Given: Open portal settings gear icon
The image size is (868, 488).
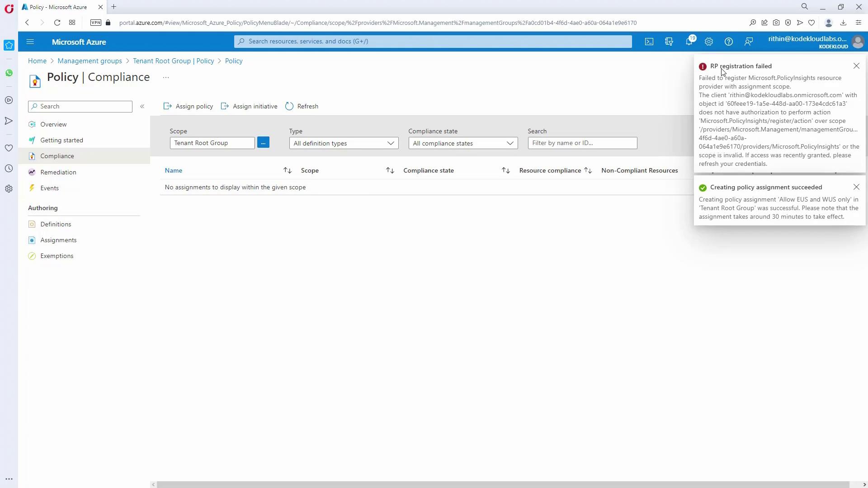Looking at the screenshot, I should [709, 42].
